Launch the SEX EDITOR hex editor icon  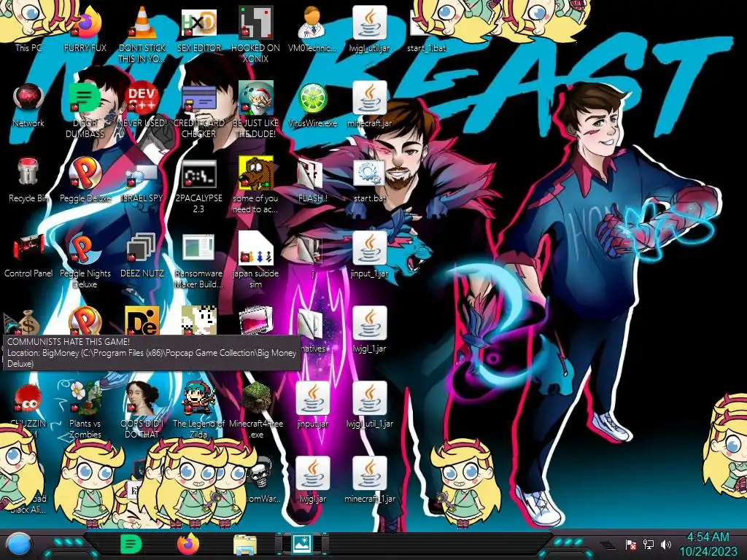(198, 31)
